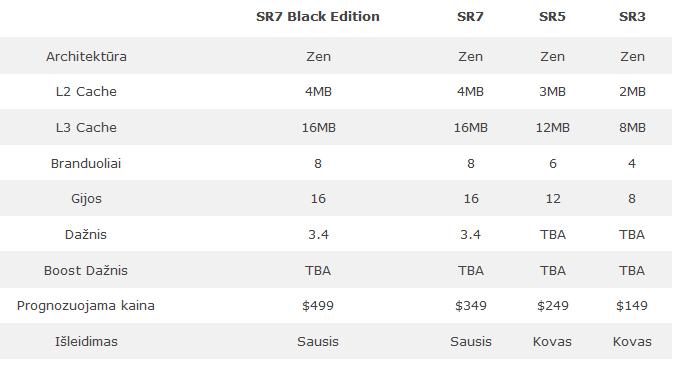Select the Prognozuojama kaina row label
This screenshot has width=682, height=372.
click(86, 306)
